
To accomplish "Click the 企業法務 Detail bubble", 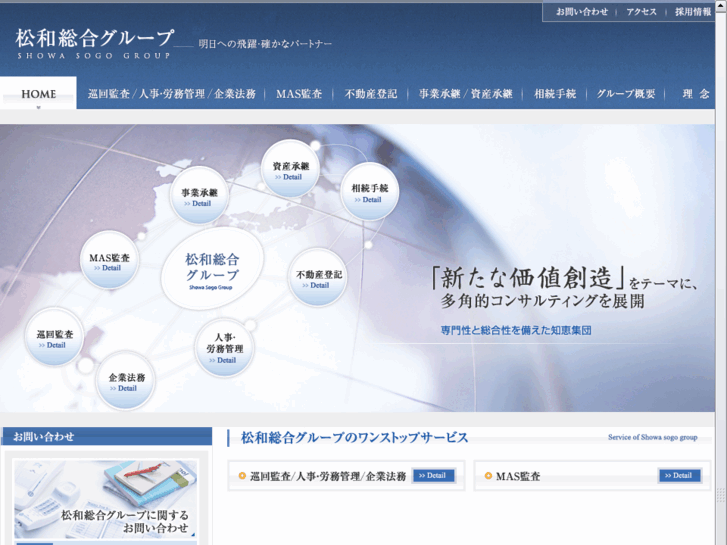I will coord(126,381).
